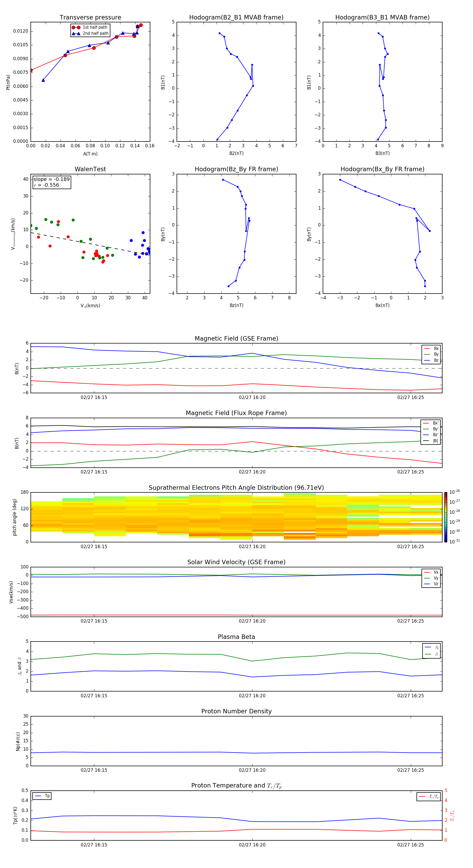Click the 'Proton Temperature and Te/Tp' title

pyautogui.click(x=236, y=786)
